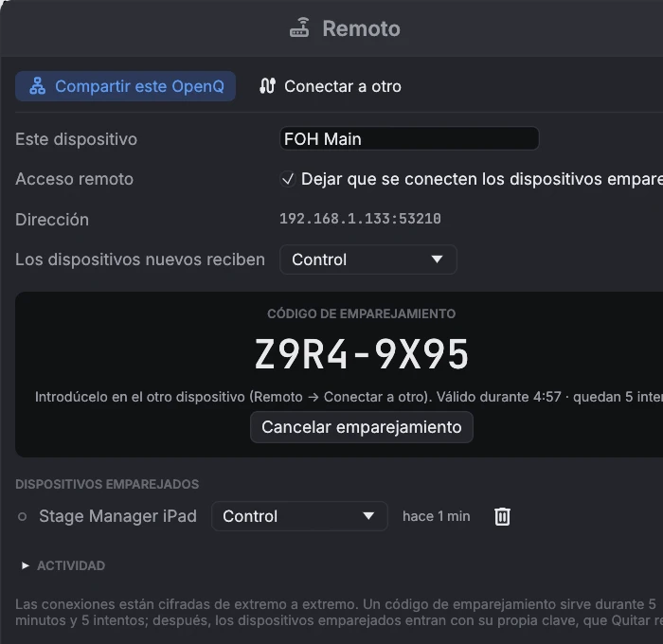Click the Stage Manager iPad device name
The width and height of the screenshot is (663, 644).
[118, 516]
